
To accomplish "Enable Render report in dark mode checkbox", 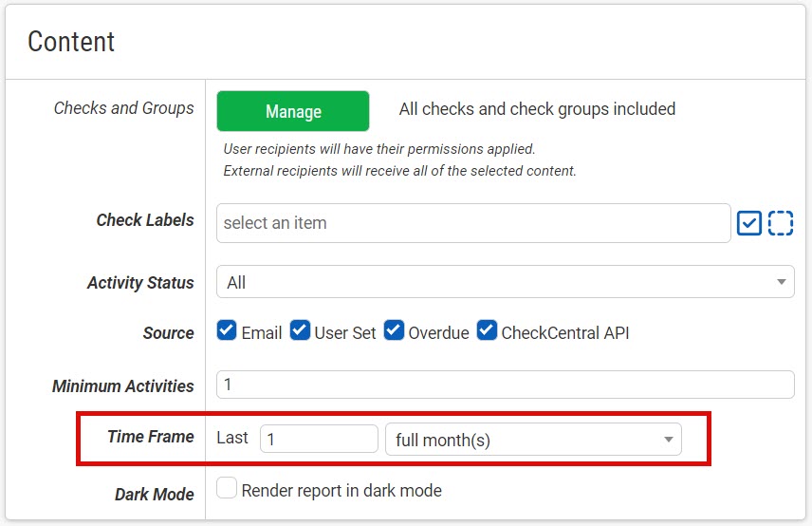I will click(x=227, y=489).
